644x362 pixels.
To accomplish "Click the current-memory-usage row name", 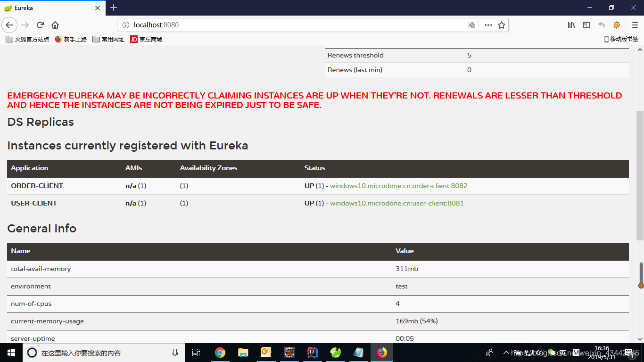I will point(47,321).
